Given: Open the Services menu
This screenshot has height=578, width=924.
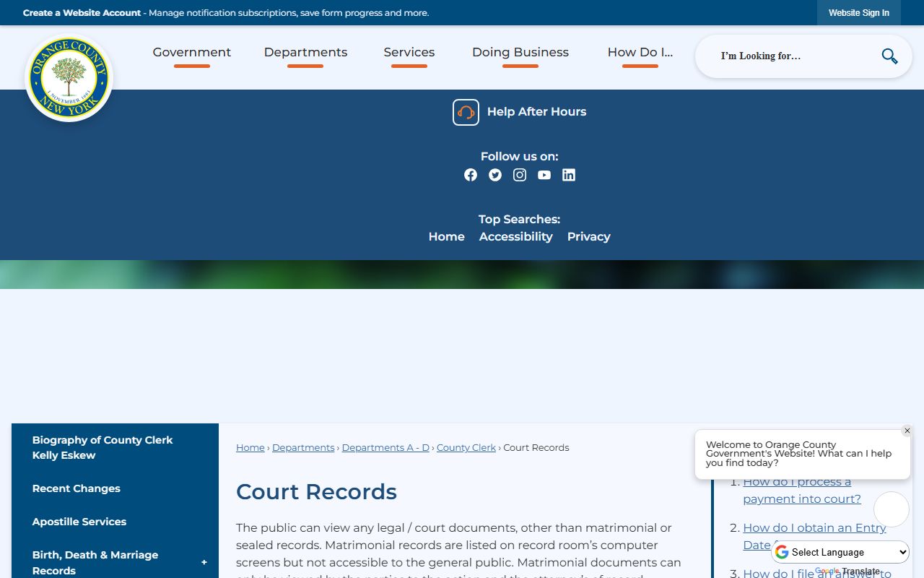Looking at the screenshot, I should click(409, 53).
